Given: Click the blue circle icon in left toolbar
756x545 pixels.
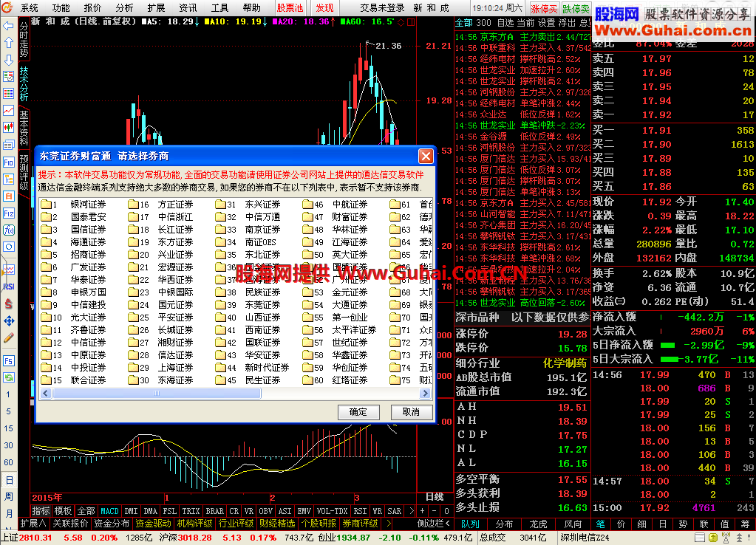Looking at the screenshot, I should 9,247.
